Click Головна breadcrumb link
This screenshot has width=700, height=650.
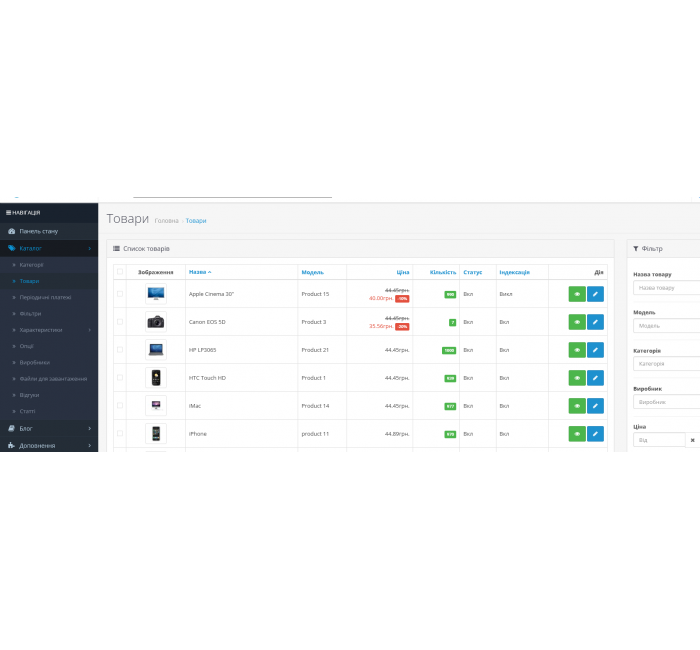[167, 221]
